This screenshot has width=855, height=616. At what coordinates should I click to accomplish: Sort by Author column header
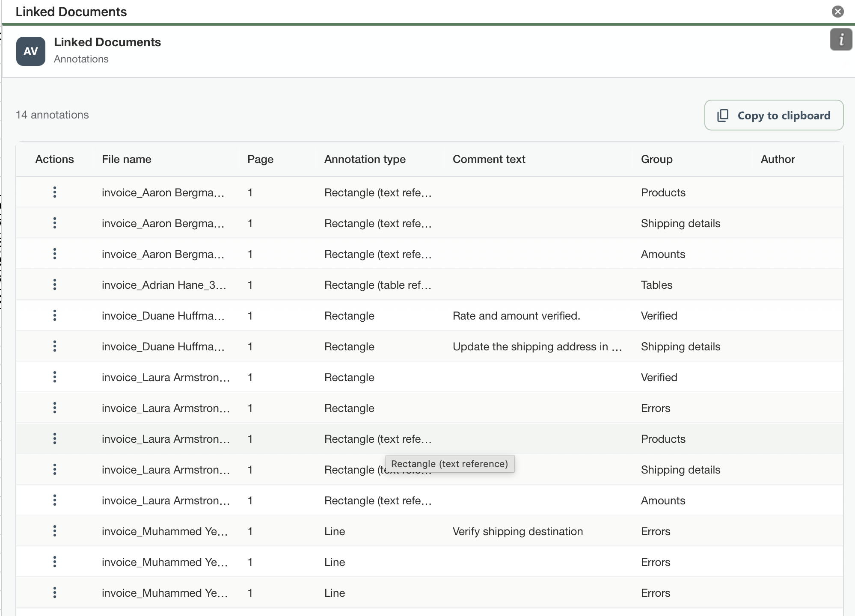click(x=778, y=159)
